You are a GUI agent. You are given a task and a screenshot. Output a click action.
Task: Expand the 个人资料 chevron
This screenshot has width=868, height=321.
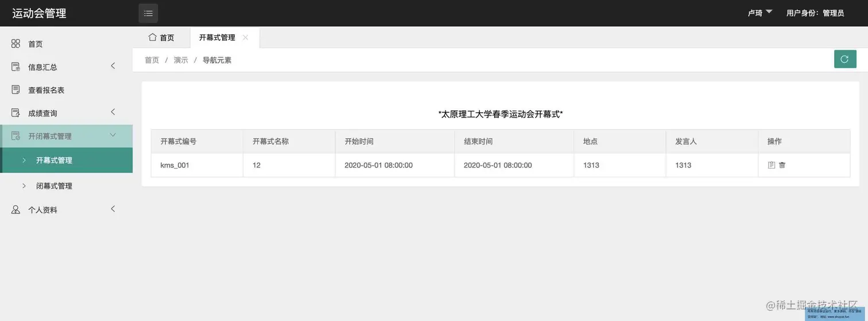113,209
